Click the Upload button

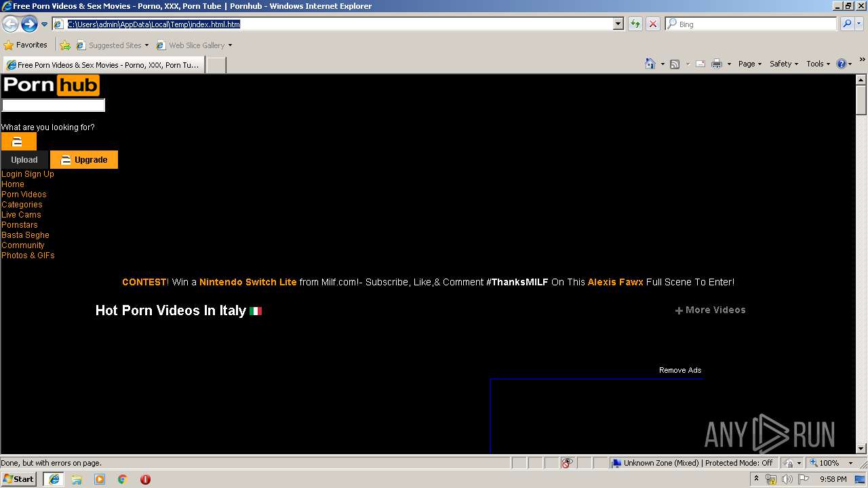point(24,160)
